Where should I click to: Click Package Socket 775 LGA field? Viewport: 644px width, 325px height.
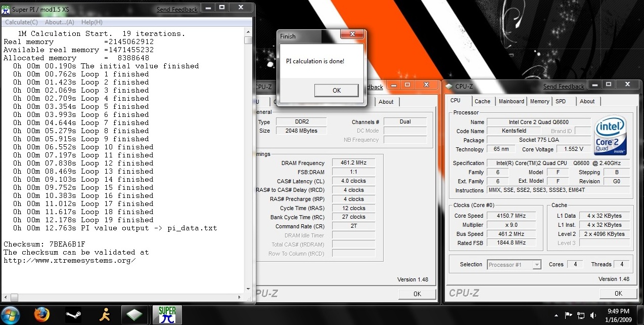[x=538, y=140]
